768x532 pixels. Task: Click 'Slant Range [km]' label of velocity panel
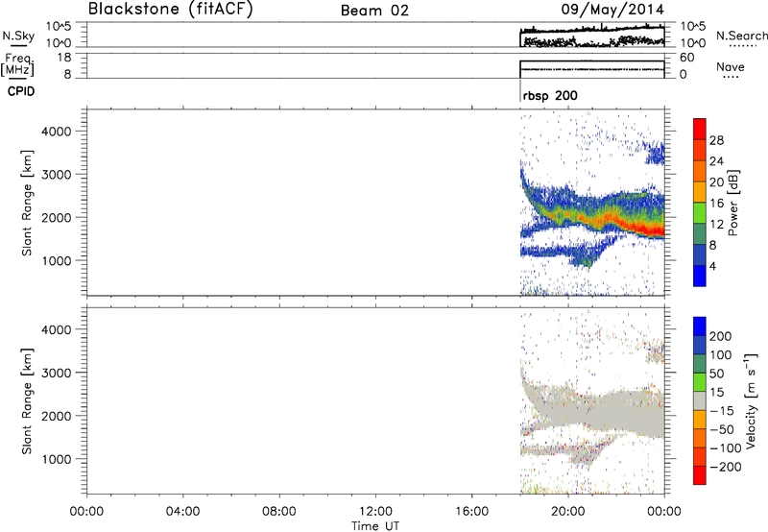[27, 401]
